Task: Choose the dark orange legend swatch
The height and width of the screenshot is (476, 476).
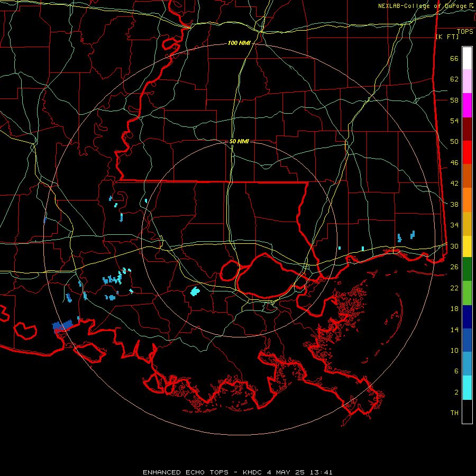Action: coord(467,176)
